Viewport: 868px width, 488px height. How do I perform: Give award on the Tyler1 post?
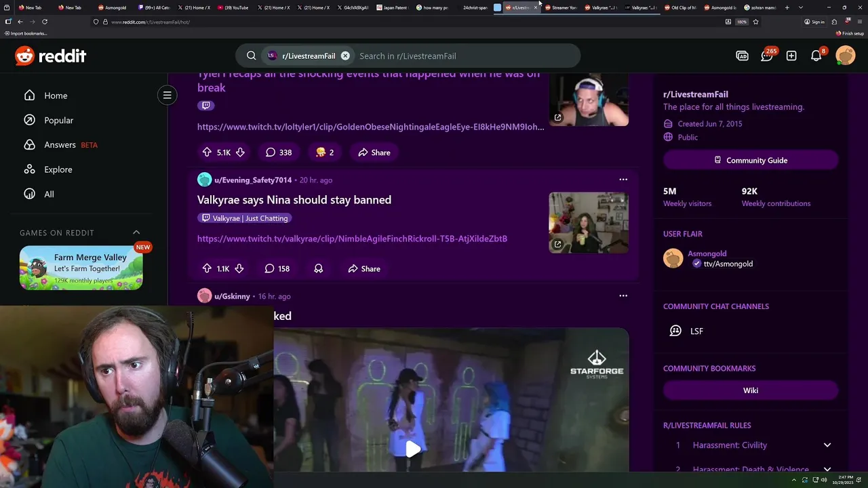coord(324,152)
